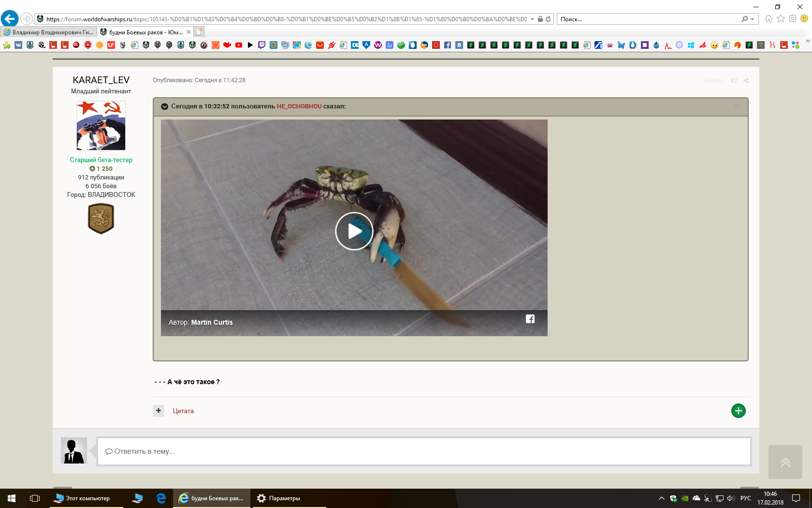Click the green plus reputation button
Image resolution: width=812 pixels, height=508 pixels.
738,411
